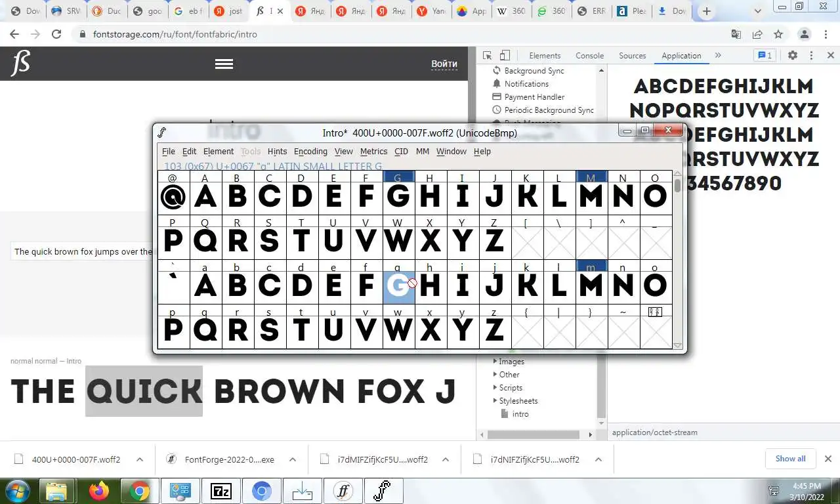Open the FontForge File menu
The width and height of the screenshot is (840, 504).
169,152
